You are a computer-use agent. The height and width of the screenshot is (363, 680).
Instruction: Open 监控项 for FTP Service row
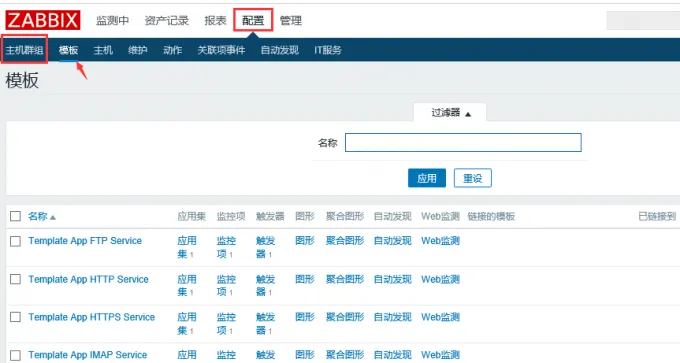click(x=226, y=247)
